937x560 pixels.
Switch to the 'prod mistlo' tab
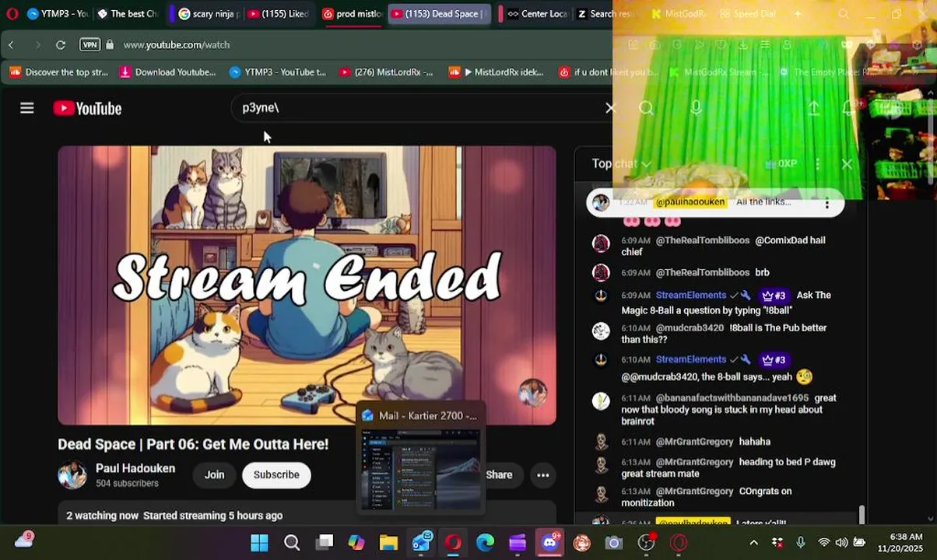[x=352, y=14]
